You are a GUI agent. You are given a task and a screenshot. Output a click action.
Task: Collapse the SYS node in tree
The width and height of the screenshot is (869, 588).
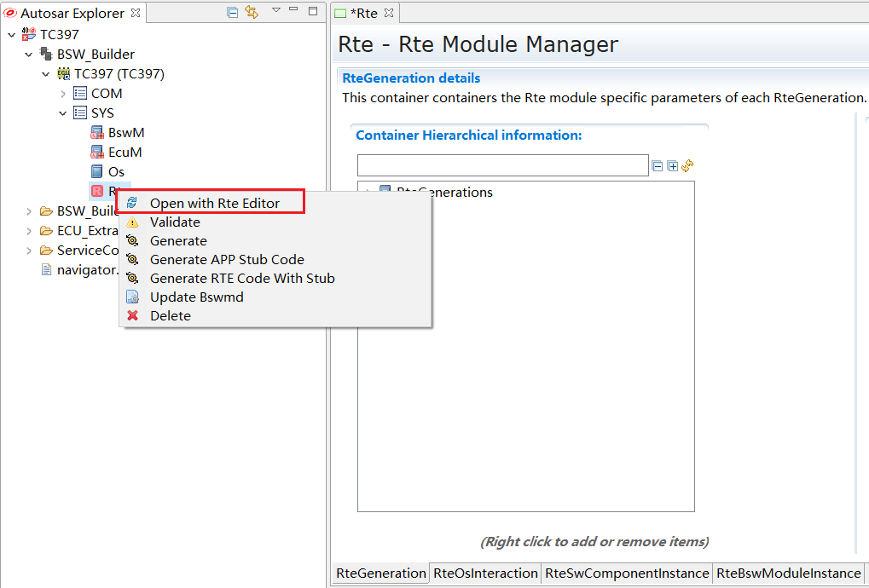coord(63,113)
